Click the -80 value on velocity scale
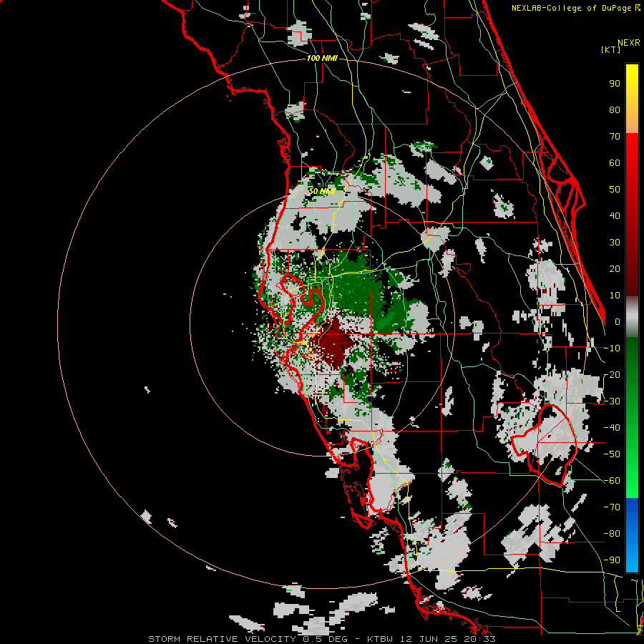644x644 pixels. point(612,534)
